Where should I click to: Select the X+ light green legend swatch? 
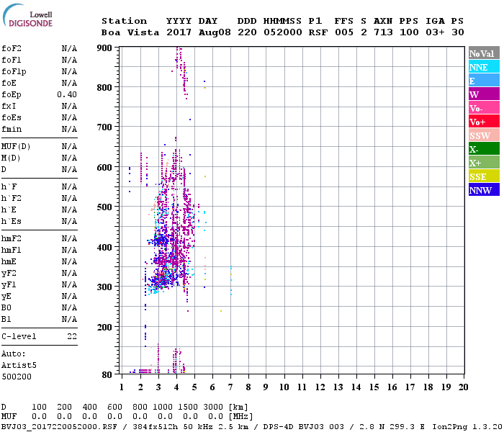coord(484,162)
